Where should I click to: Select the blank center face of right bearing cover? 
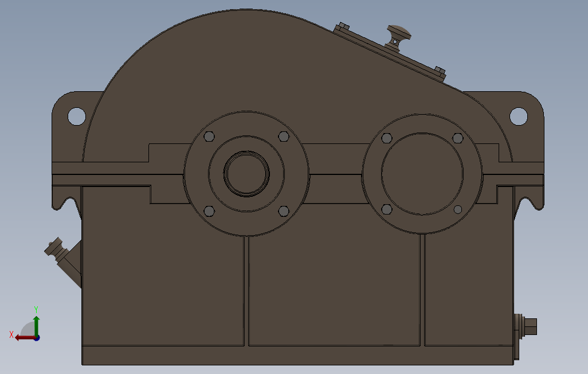point(422,174)
